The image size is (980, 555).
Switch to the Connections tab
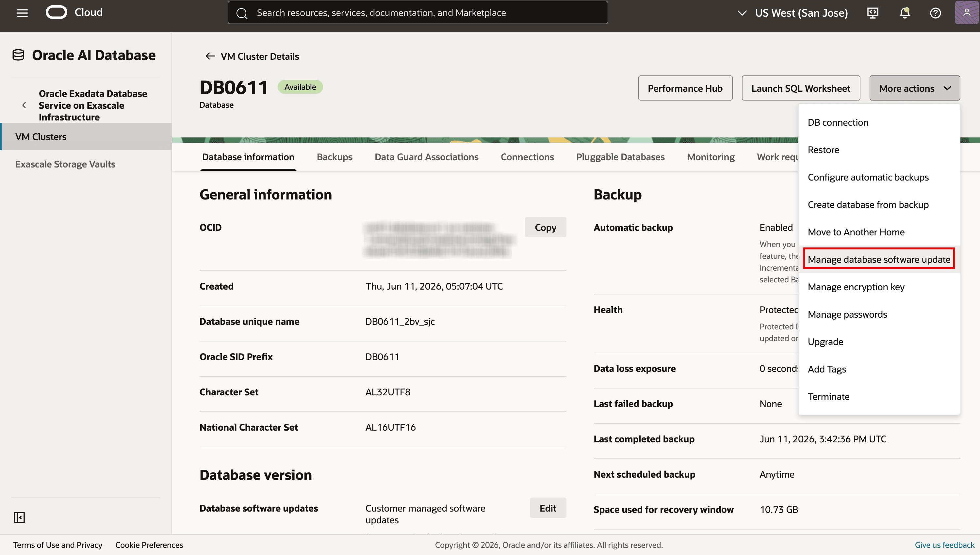click(527, 157)
